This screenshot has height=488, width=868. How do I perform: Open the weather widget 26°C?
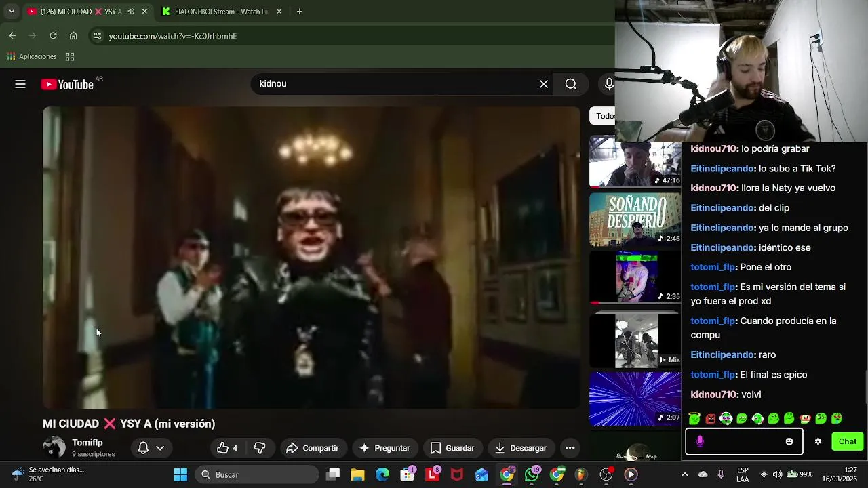pyautogui.click(x=47, y=474)
